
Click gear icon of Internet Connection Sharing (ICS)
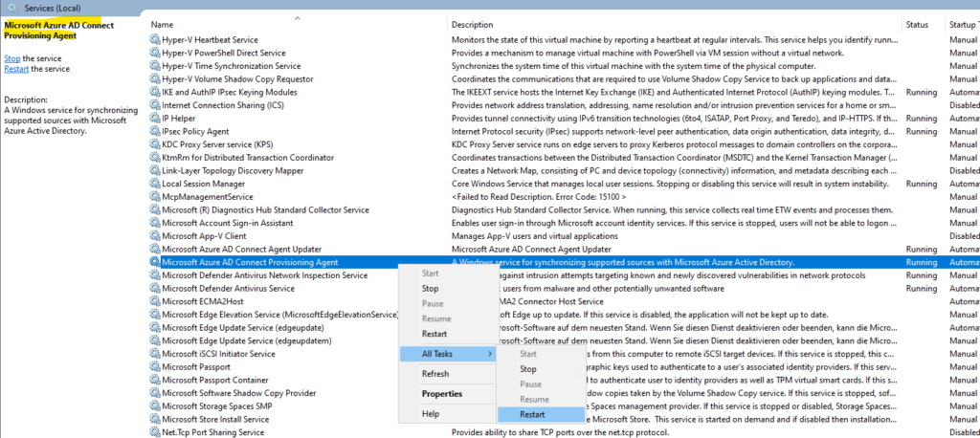coord(155,105)
